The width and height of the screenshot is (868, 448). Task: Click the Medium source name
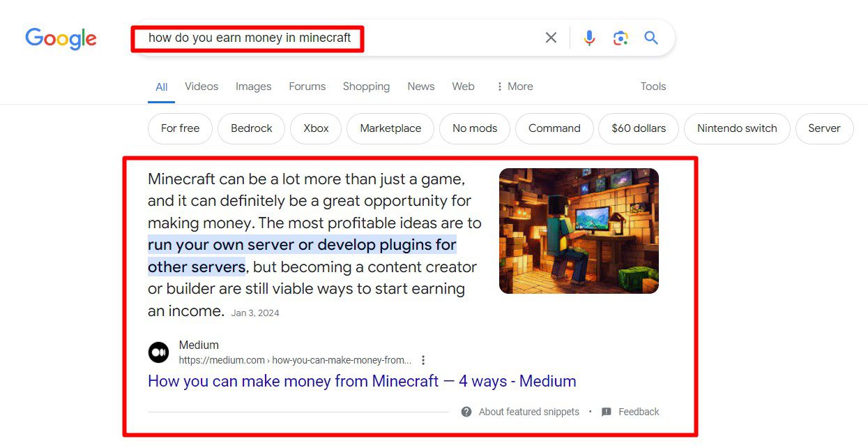(x=199, y=345)
